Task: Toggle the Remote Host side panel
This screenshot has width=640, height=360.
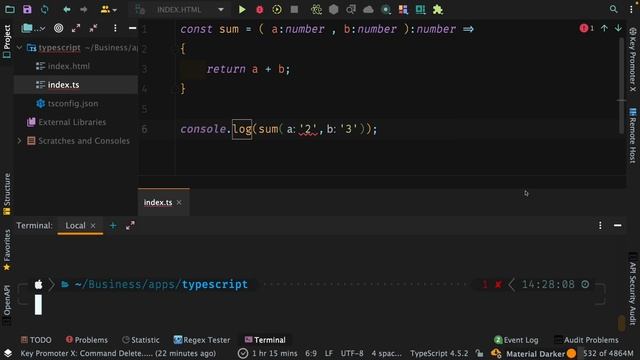Action: (x=633, y=136)
